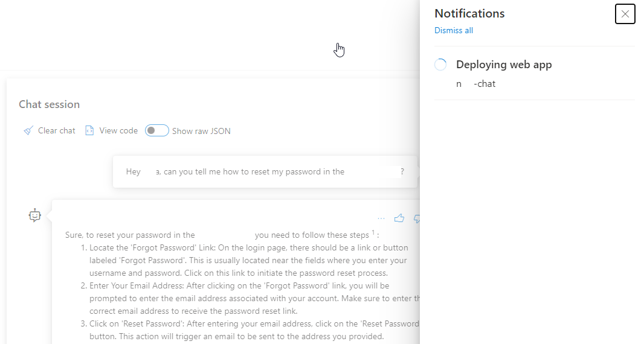Click step 3 Click on 'Reset Password'

(250, 330)
